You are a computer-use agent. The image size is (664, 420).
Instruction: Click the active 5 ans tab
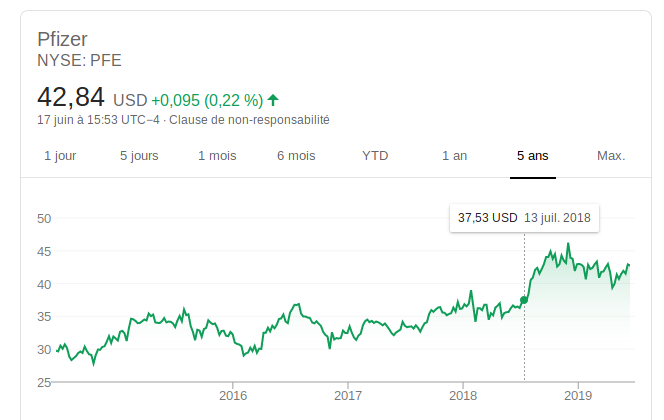tap(532, 156)
